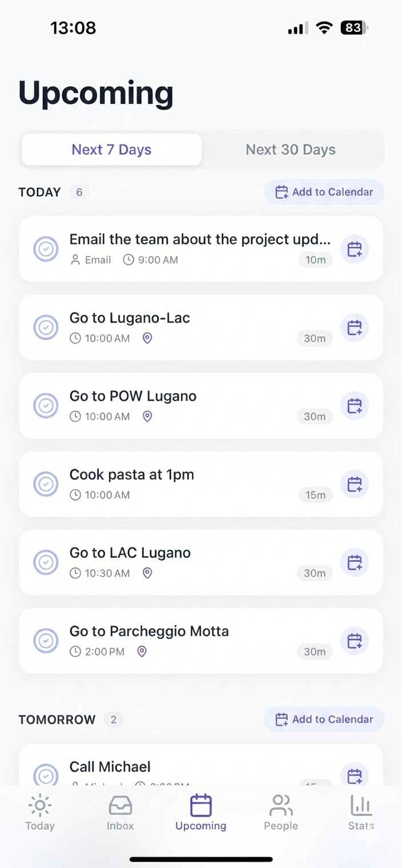
Task: Click Add to Calendar for Today section
Action: click(324, 192)
